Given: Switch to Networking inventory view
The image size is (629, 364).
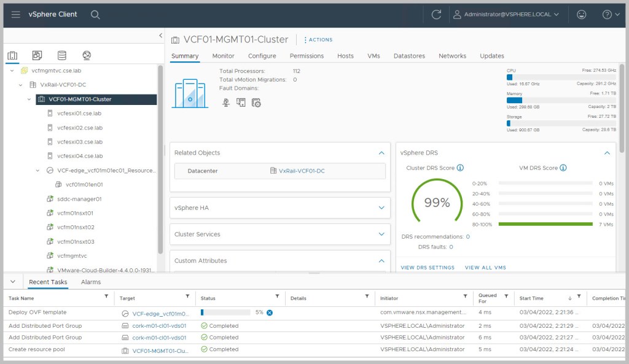Looking at the screenshot, I should point(87,56).
